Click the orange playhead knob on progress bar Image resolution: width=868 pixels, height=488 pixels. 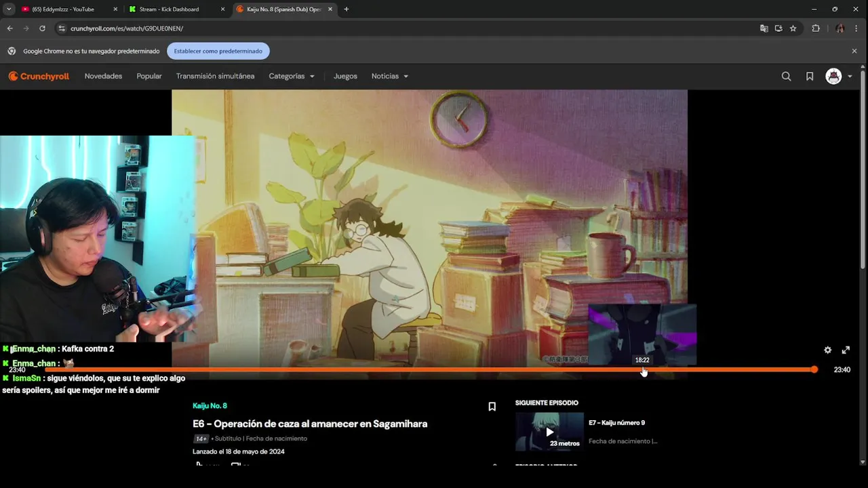(x=814, y=369)
